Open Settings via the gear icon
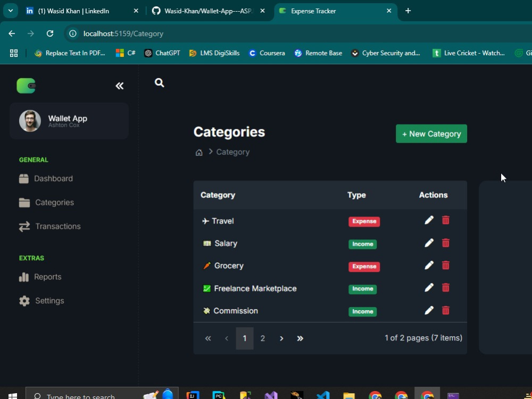Viewport: 532px width, 399px height. pos(24,301)
